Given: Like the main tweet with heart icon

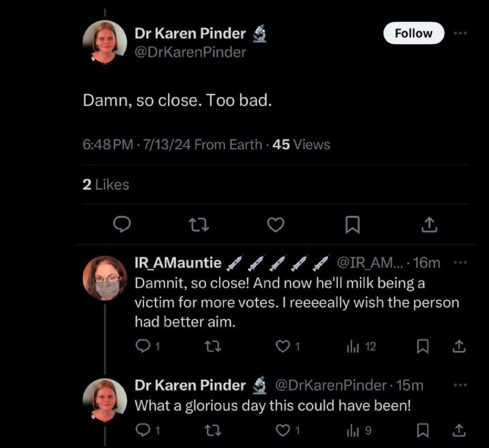Looking at the screenshot, I should [276, 225].
